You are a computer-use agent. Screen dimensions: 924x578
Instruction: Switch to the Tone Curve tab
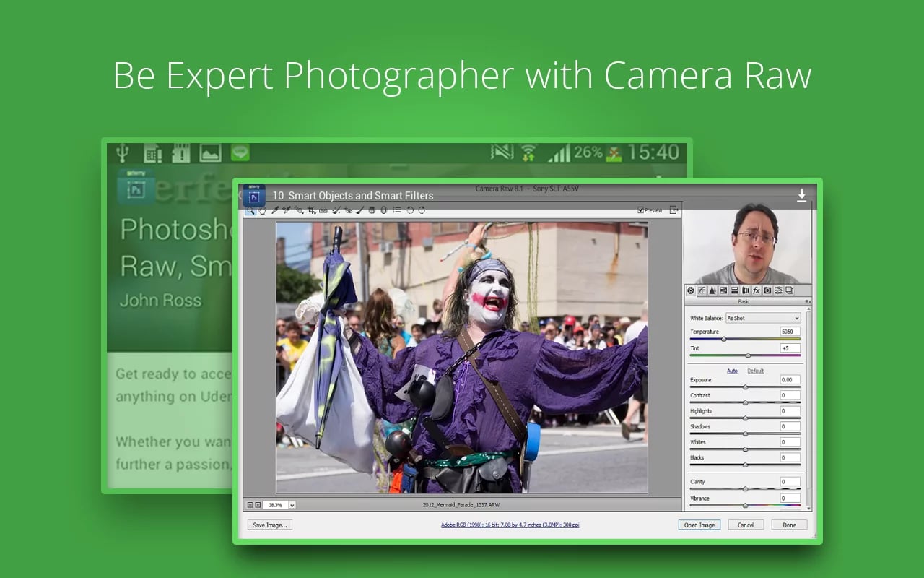(x=702, y=290)
